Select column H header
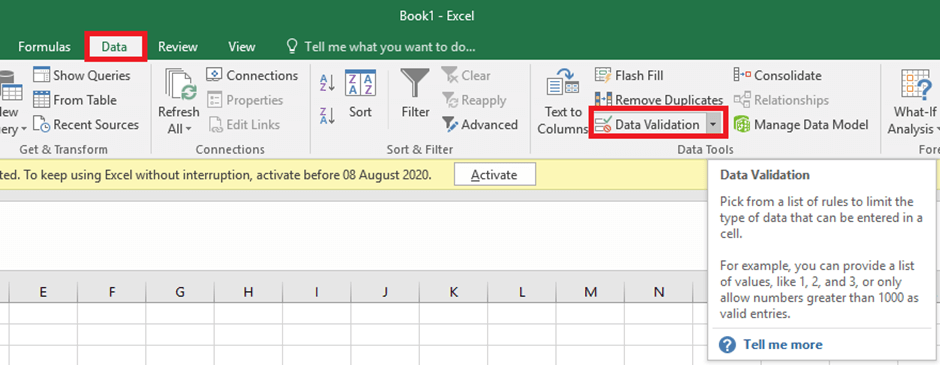940x365 pixels. coord(248,292)
